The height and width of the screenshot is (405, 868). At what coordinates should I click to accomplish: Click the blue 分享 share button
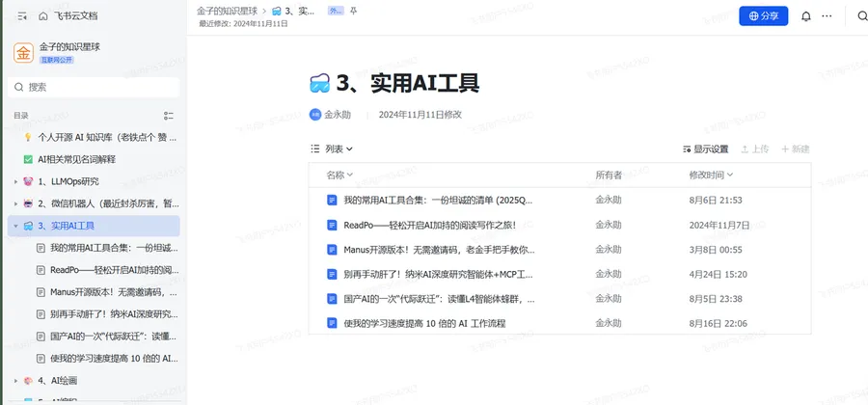[x=764, y=16]
